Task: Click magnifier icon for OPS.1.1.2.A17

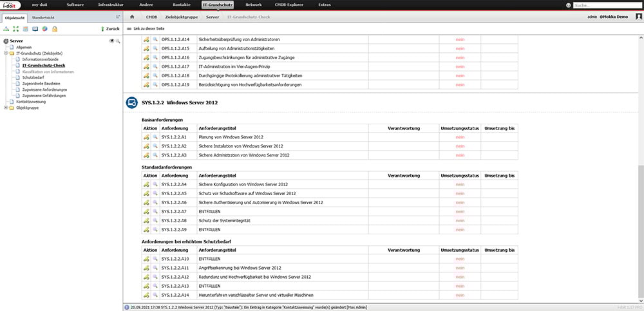Action: [x=155, y=66]
